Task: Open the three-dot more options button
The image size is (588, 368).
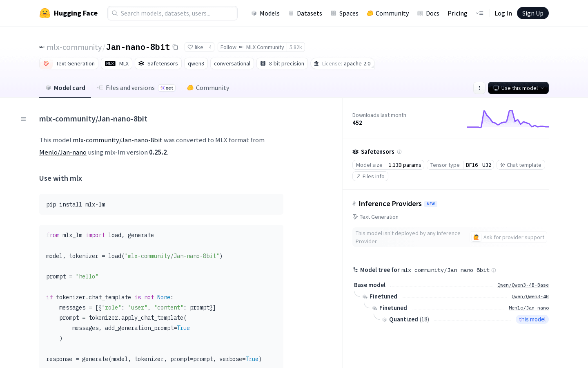Action: point(479,88)
